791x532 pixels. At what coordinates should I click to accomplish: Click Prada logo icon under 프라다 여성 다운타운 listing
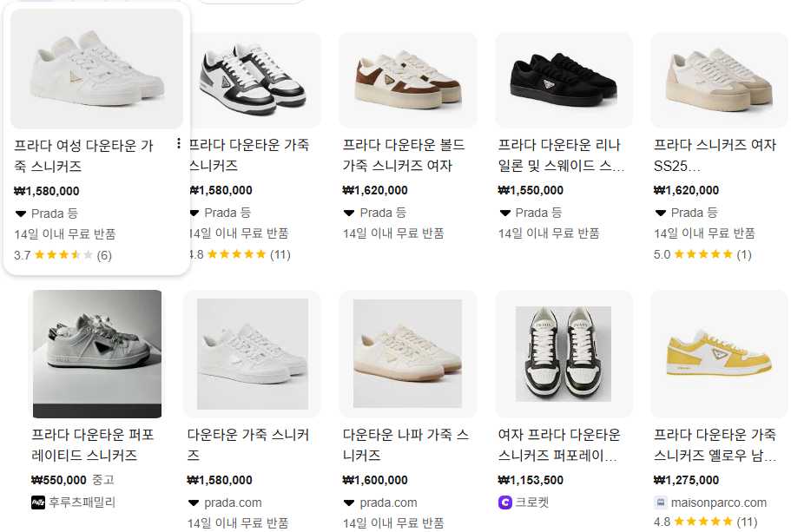pyautogui.click(x=21, y=213)
